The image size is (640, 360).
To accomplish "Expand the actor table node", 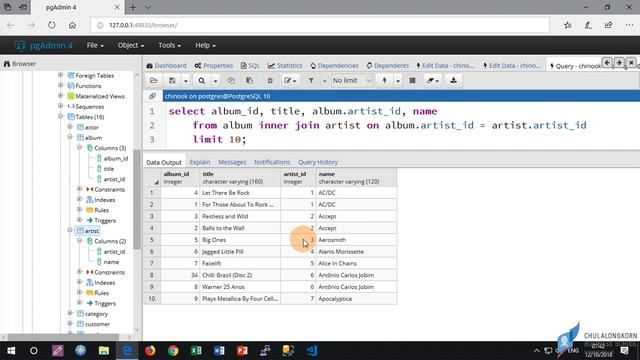I will pyautogui.click(x=70, y=127).
